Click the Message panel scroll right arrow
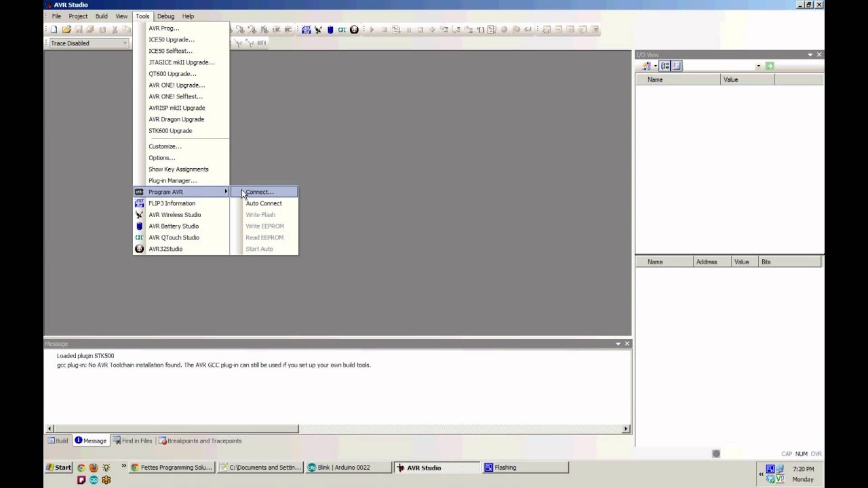Image resolution: width=868 pixels, height=488 pixels. click(626, 429)
